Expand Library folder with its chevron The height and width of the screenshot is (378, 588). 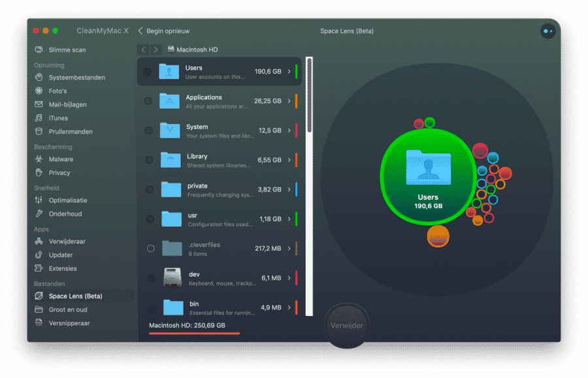pyautogui.click(x=289, y=160)
